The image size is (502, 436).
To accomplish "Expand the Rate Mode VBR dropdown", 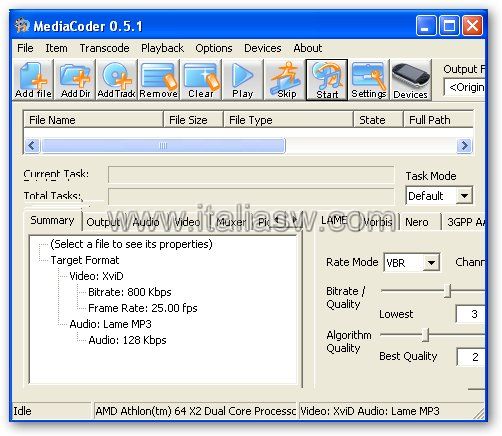I will click(x=431, y=263).
